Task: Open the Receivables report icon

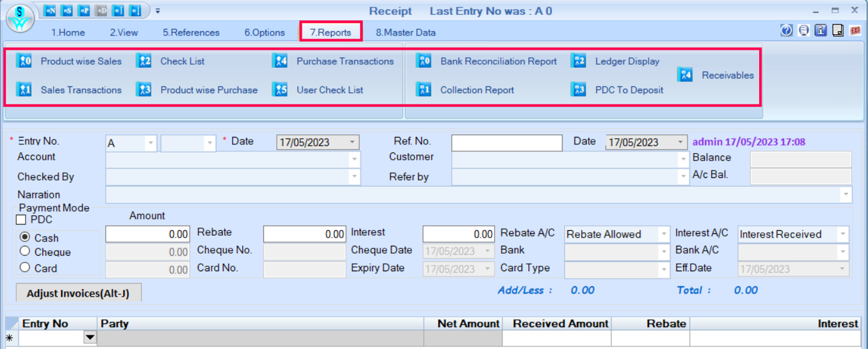Action: pyautogui.click(x=685, y=75)
